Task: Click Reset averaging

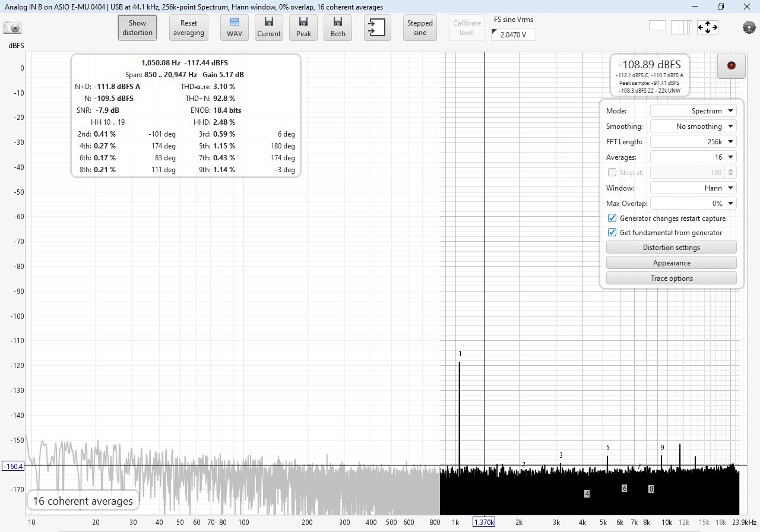Action: (x=189, y=28)
